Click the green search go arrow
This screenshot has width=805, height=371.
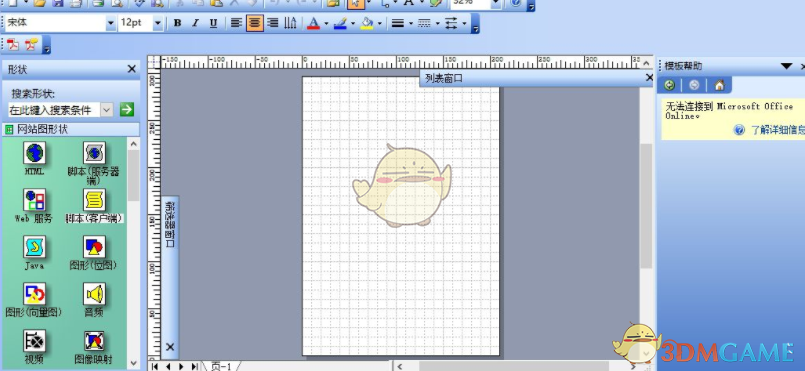coord(127,109)
